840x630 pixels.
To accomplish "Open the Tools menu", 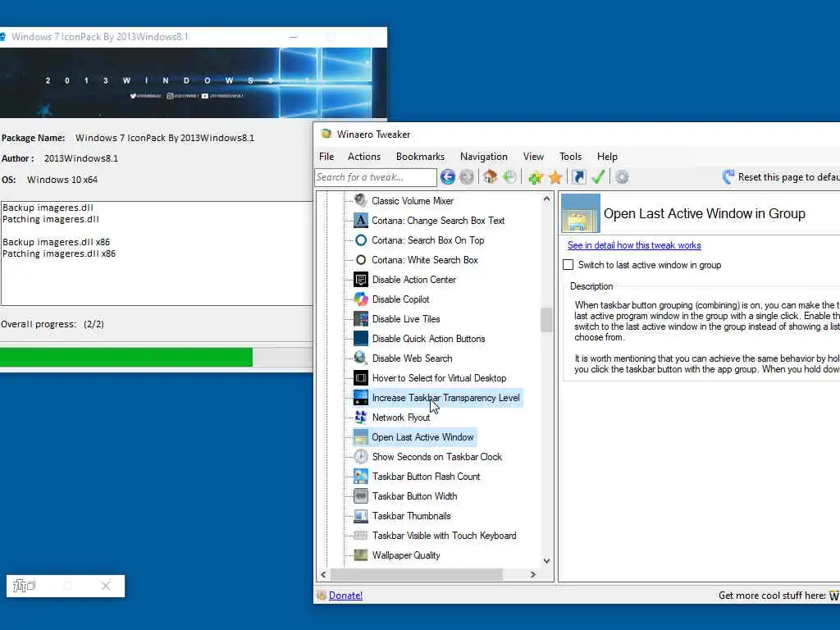I will 570,157.
